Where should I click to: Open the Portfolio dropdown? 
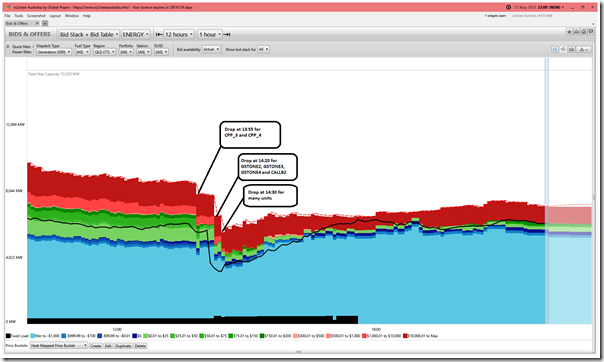click(126, 52)
